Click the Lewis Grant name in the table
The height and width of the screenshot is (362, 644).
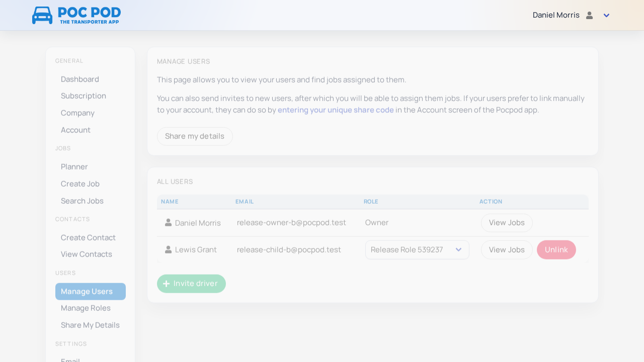[196, 249]
